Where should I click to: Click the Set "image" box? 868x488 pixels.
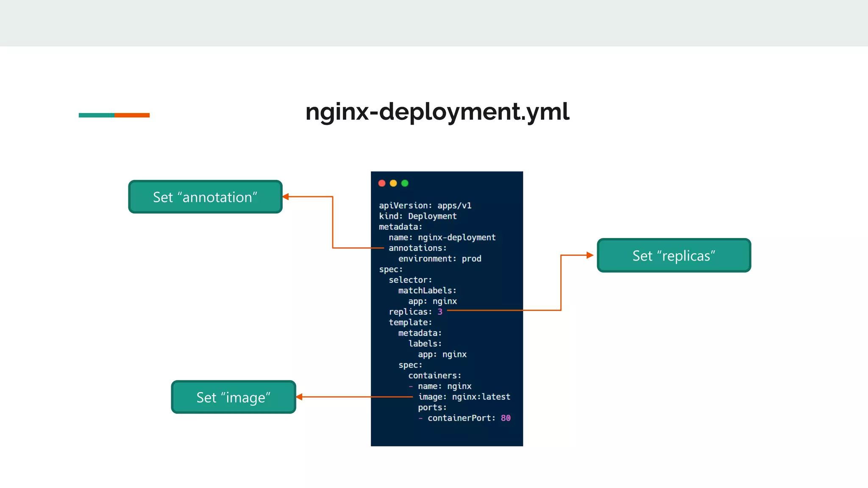[x=234, y=397]
